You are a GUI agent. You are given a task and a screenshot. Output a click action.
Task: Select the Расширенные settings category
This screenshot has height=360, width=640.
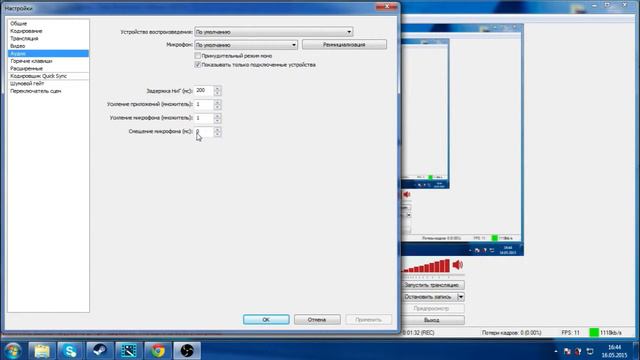tap(48, 69)
